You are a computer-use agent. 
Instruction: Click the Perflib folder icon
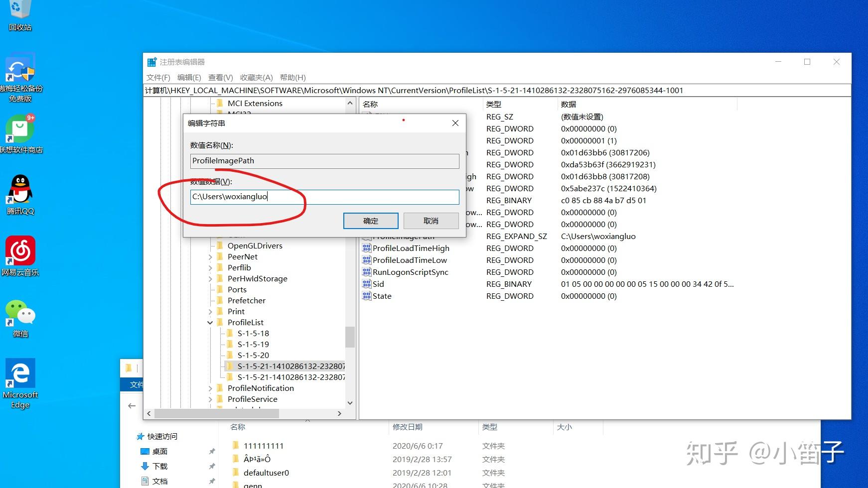coord(220,267)
